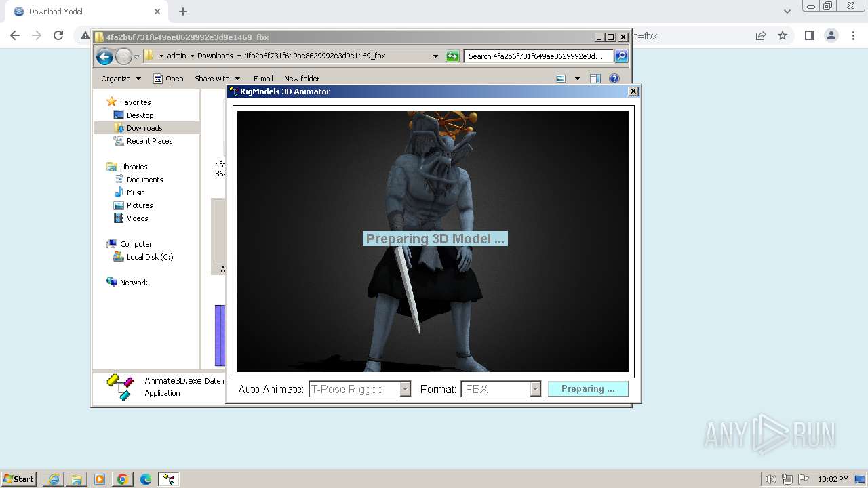Image resolution: width=868 pixels, height=488 pixels.
Task: Open Windows Media Player from taskbar
Action: point(100,479)
